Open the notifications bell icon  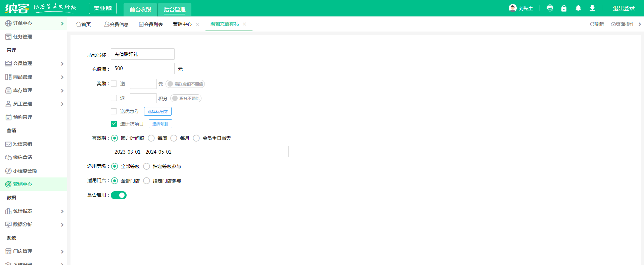click(578, 8)
